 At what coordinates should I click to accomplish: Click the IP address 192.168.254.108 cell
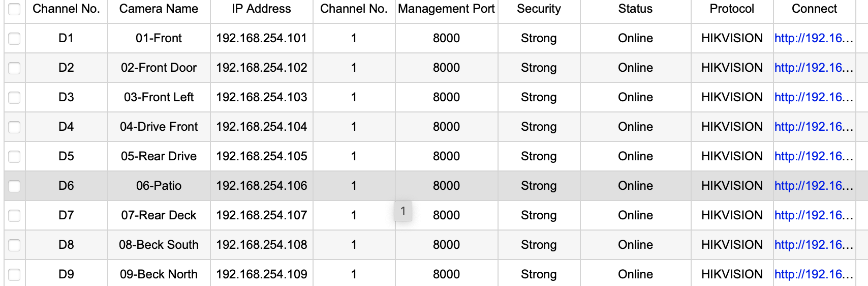click(x=261, y=245)
